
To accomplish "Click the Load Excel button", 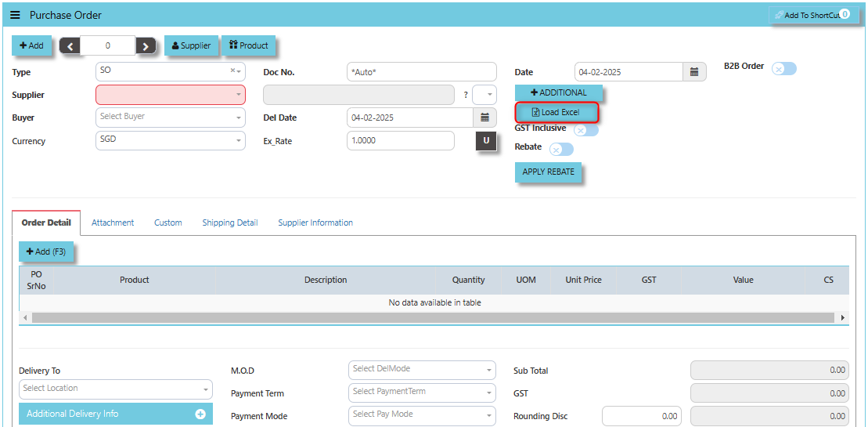I will [x=556, y=112].
